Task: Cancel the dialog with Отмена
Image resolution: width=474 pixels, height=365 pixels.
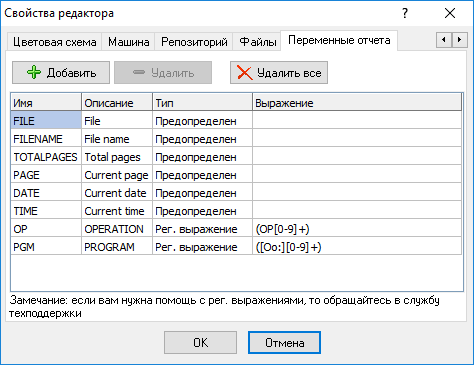Action: point(284,342)
